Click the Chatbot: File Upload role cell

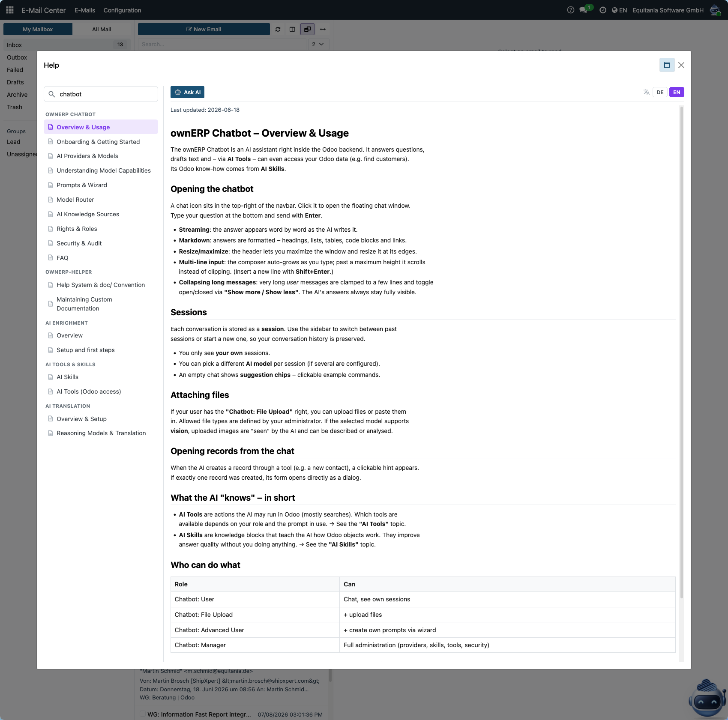255,615
